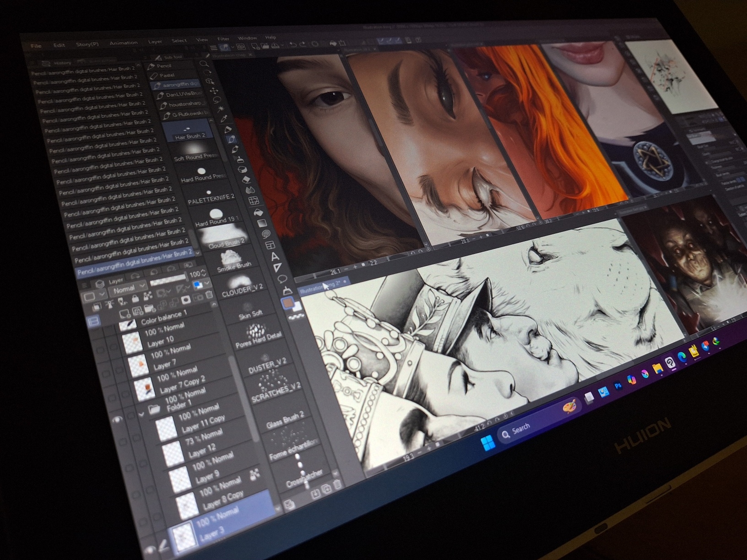Open the Normal blending mode dropdown

point(129,289)
